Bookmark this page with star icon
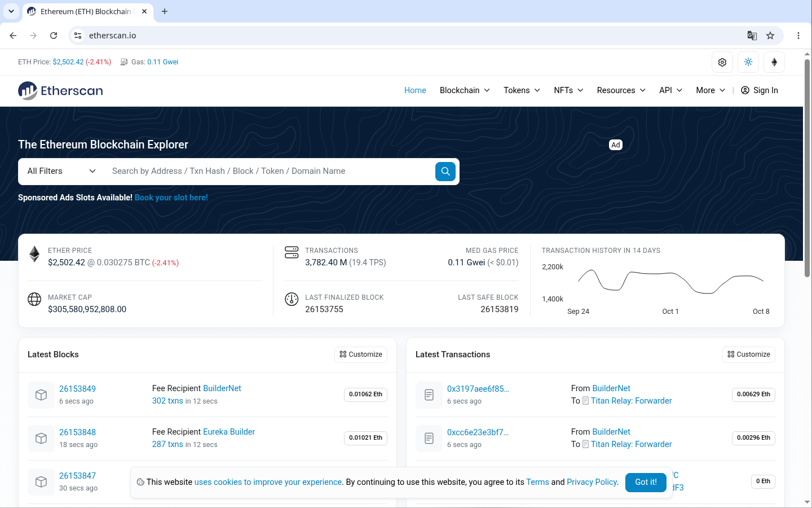Image resolution: width=812 pixels, height=508 pixels. coord(770,36)
